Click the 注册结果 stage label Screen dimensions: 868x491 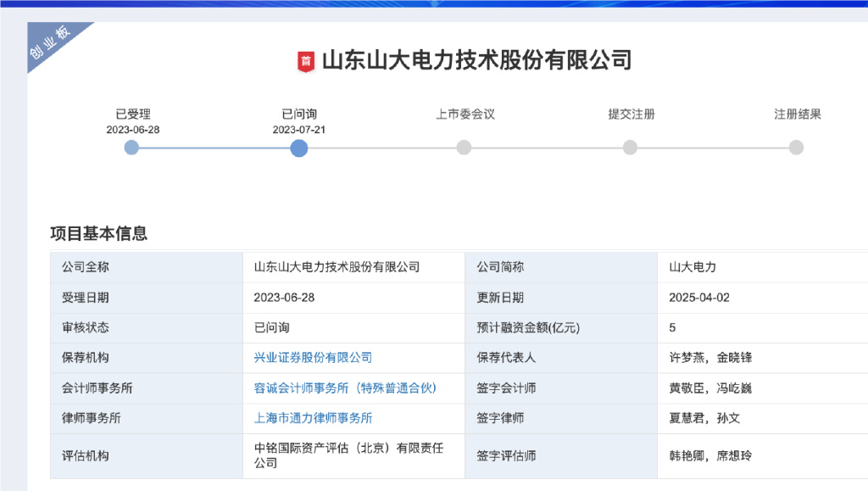pos(797,114)
